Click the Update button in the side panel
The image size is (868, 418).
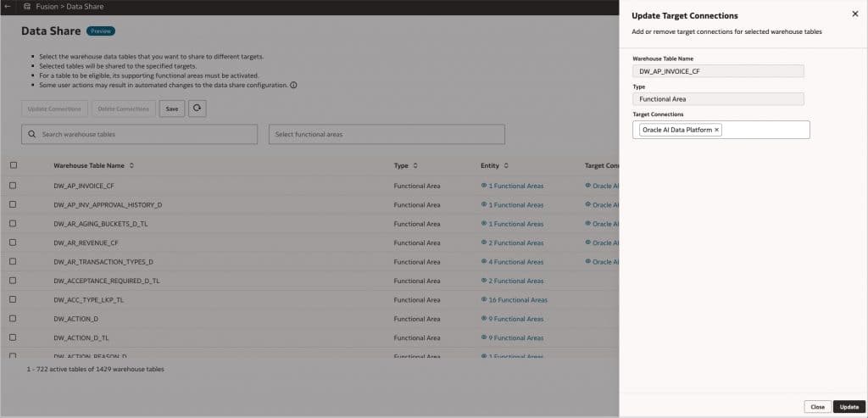pyautogui.click(x=849, y=406)
